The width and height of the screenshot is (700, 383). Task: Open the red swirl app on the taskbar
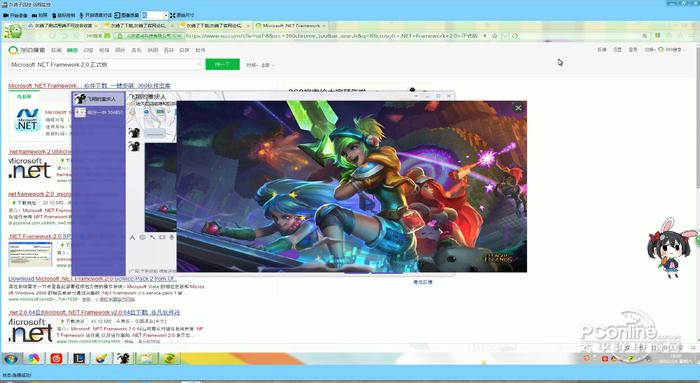(x=56, y=358)
